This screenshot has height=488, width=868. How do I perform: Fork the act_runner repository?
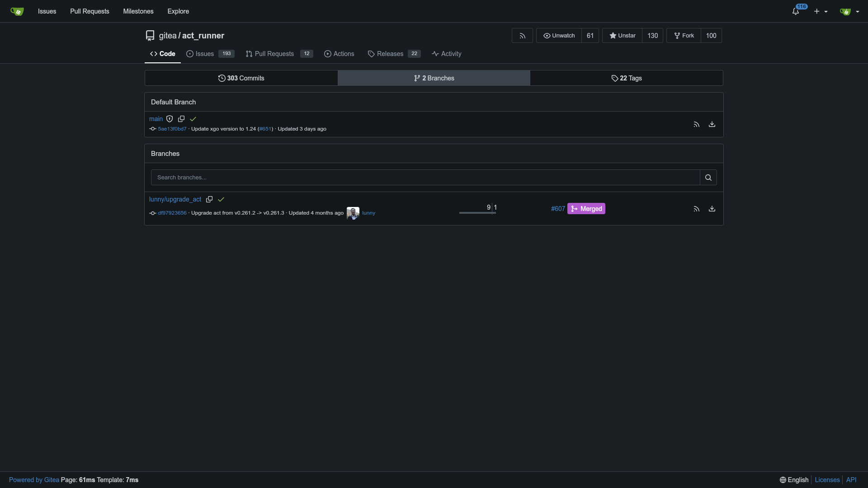tap(684, 36)
